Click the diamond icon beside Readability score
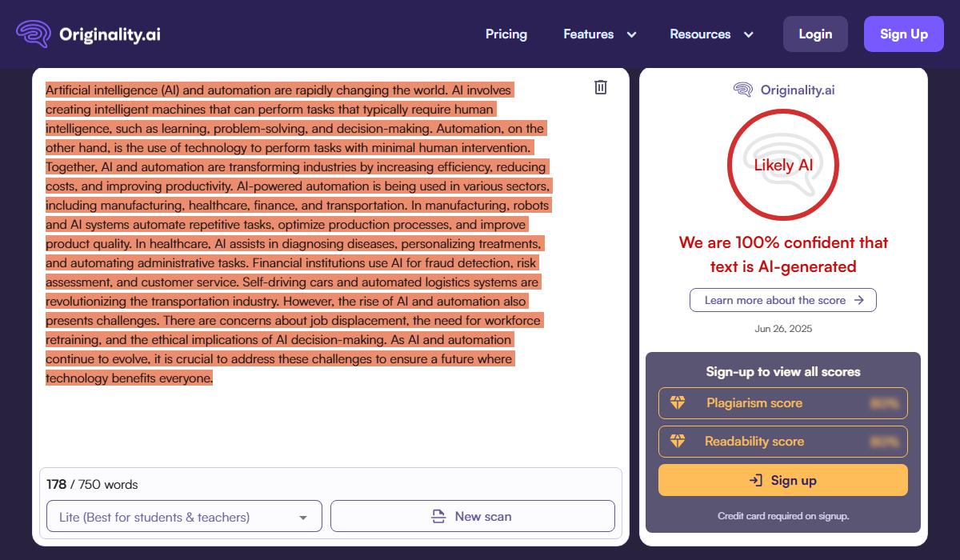The width and height of the screenshot is (960, 560). point(678,442)
